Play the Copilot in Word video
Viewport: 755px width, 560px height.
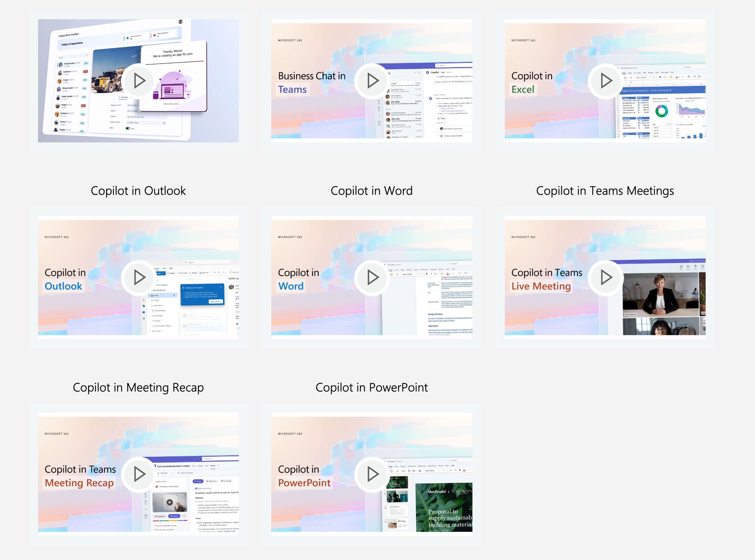pyautogui.click(x=373, y=277)
